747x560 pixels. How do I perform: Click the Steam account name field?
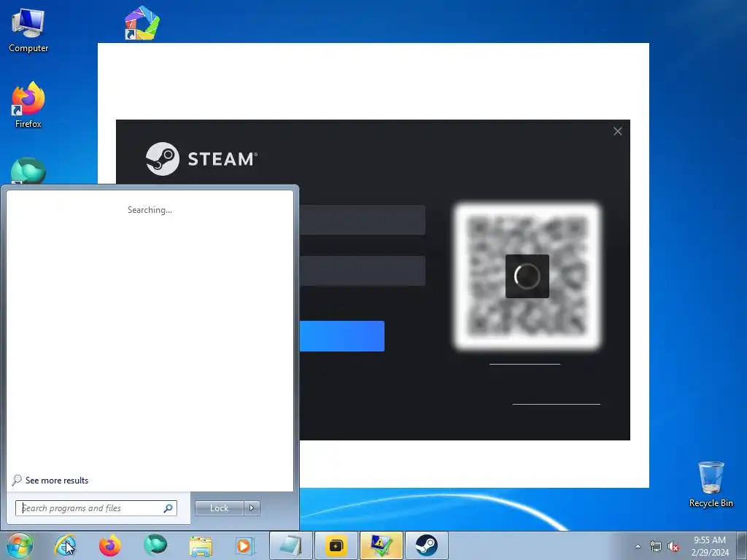[362, 220]
